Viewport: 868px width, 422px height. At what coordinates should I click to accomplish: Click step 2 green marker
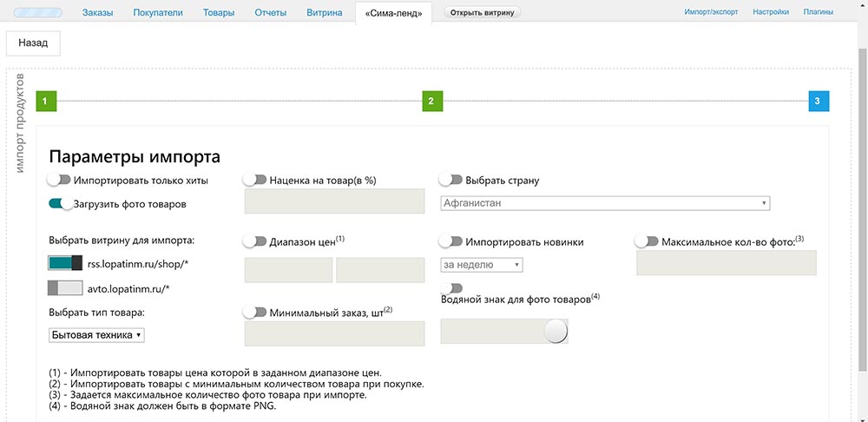point(431,102)
